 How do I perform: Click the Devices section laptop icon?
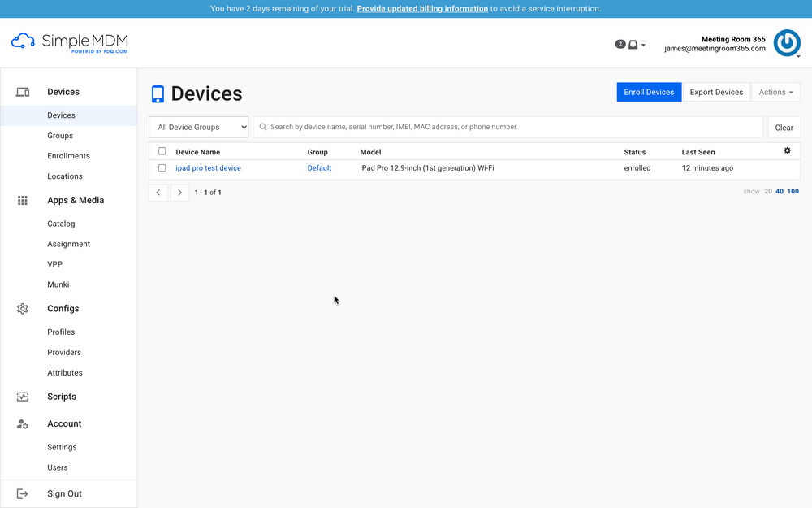[22, 92]
